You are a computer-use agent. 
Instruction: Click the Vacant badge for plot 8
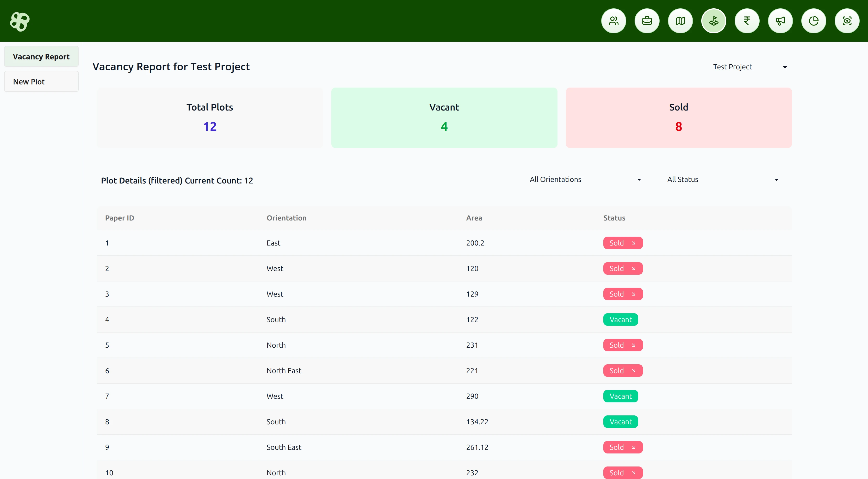coord(620,422)
